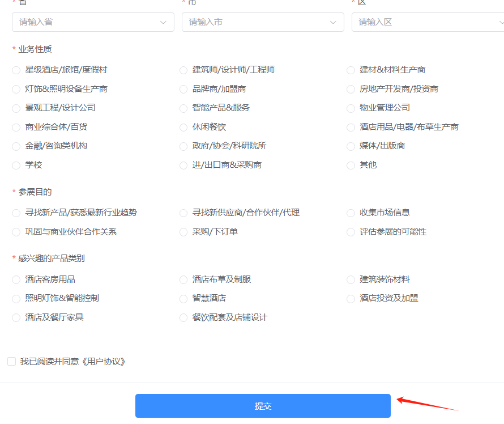Click the blue 提交 submit button

pyautogui.click(x=263, y=406)
